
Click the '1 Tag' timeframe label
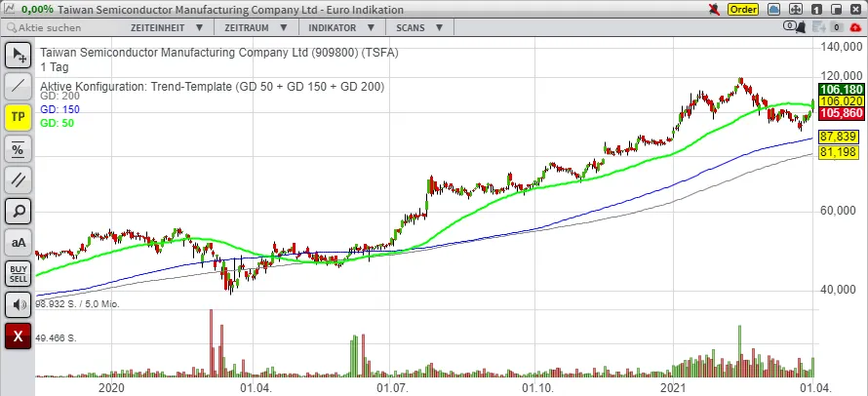pyautogui.click(x=55, y=67)
